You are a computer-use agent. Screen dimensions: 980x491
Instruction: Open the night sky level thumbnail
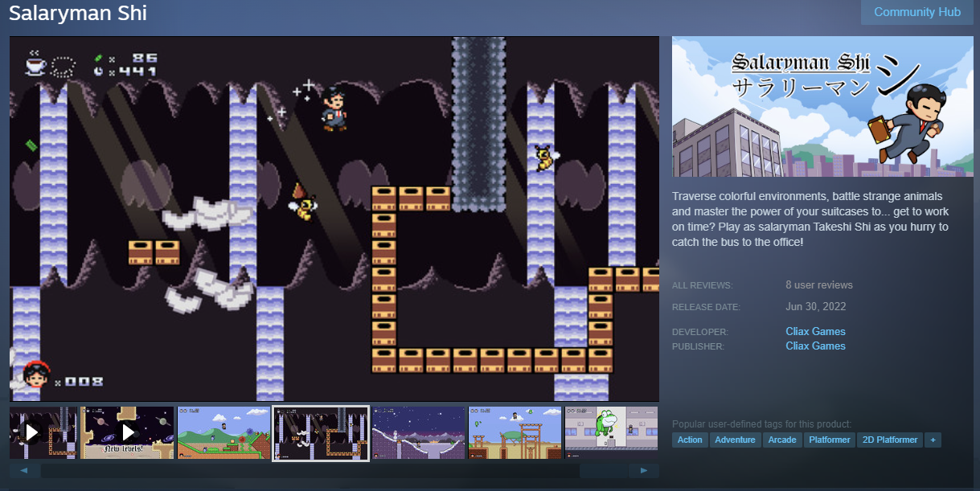pyautogui.click(x=419, y=432)
